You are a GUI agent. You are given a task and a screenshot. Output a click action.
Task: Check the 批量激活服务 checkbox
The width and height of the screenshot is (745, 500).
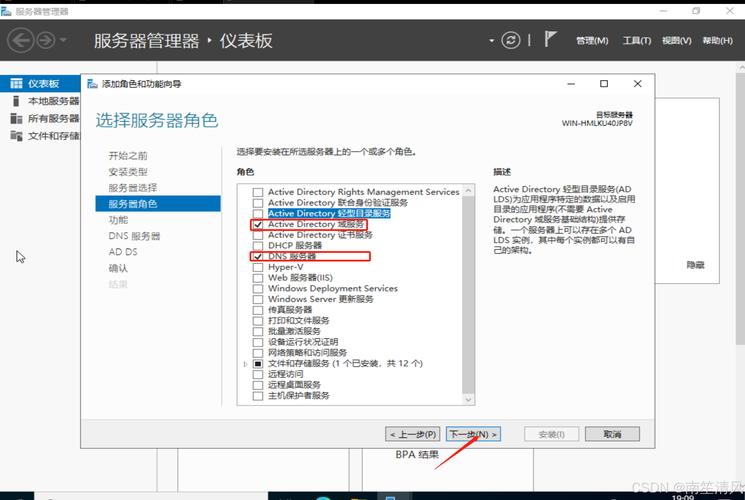(x=258, y=331)
